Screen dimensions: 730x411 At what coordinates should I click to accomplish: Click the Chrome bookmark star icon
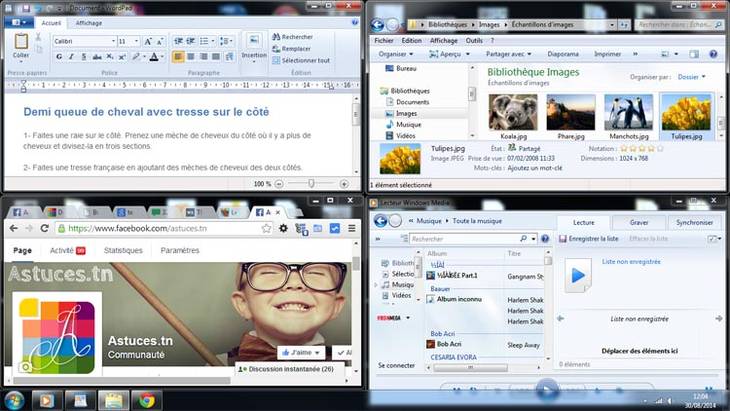pos(266,228)
